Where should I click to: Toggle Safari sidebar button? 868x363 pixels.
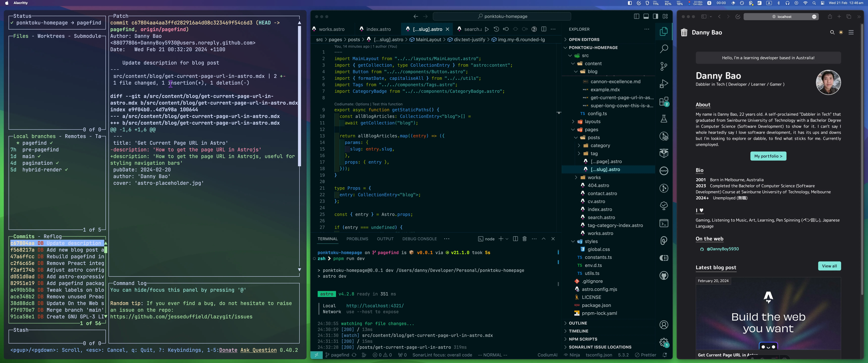(x=704, y=17)
